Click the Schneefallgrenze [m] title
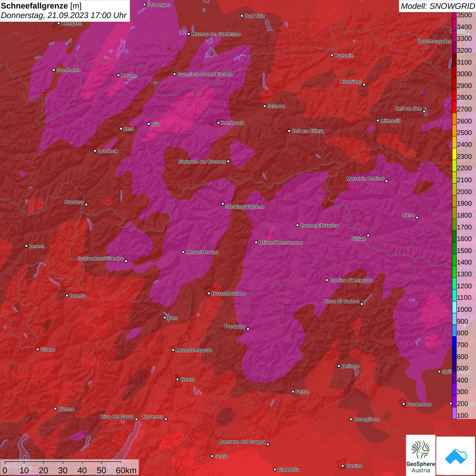Screen dimensions: 476x476 (x=41, y=6)
